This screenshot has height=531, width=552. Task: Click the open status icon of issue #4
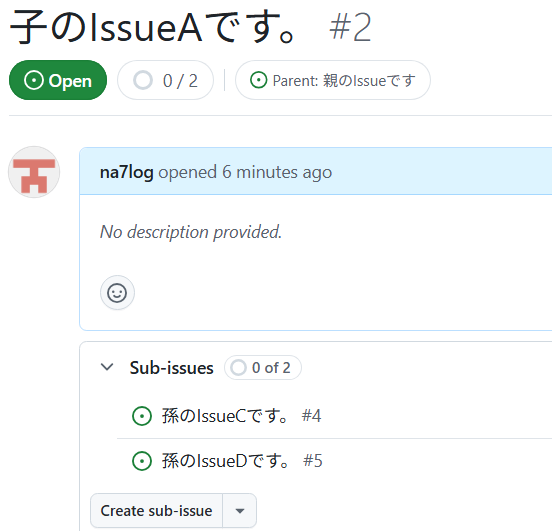pyautogui.click(x=142, y=416)
